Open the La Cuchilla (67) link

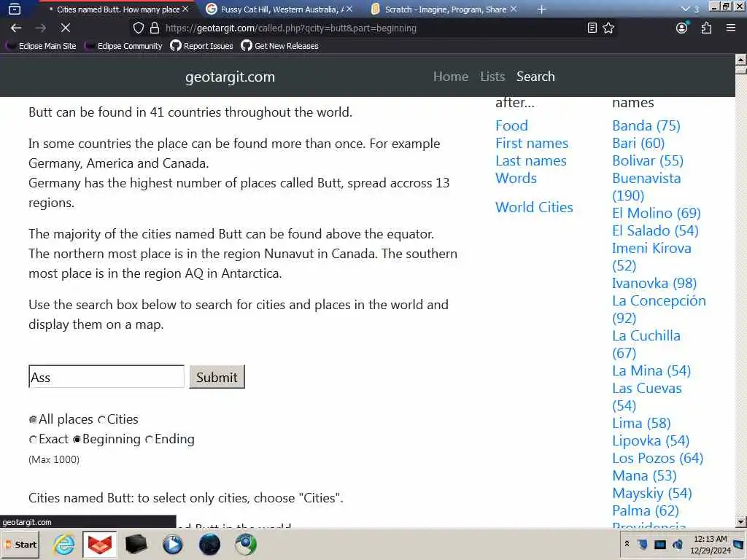point(646,344)
